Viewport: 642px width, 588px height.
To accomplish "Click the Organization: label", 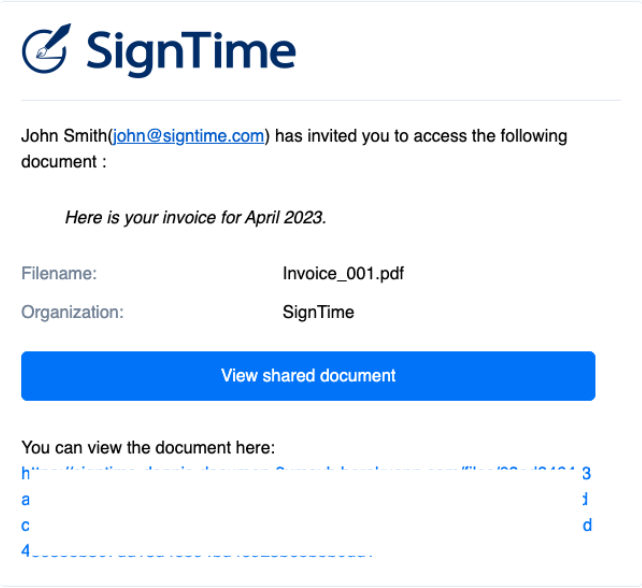I will tap(72, 312).
